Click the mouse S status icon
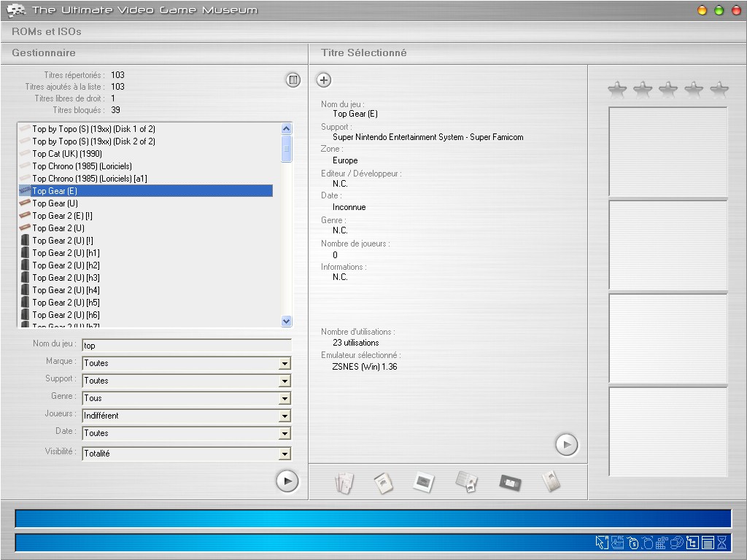 point(632,542)
